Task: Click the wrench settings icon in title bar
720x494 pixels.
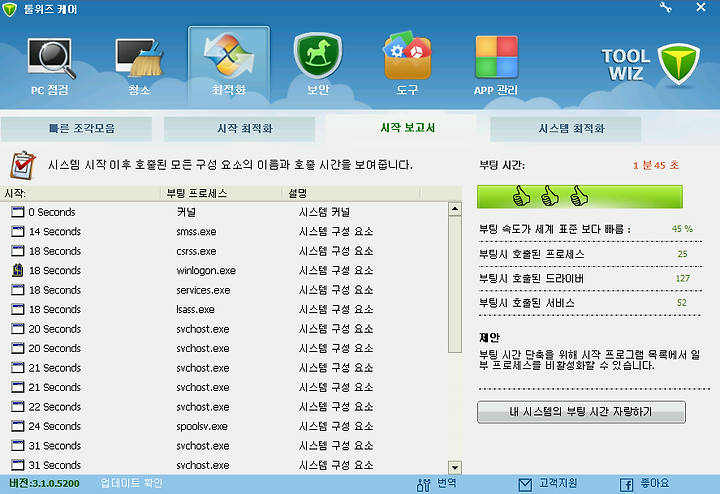Action: click(666, 7)
